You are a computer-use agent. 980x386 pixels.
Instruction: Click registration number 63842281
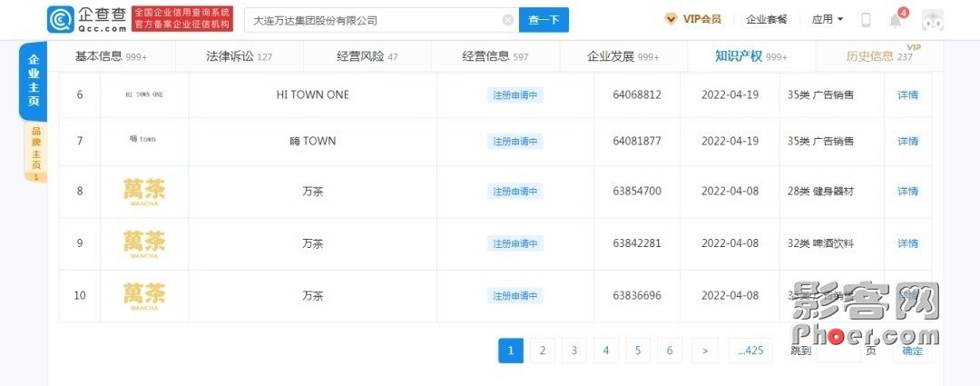tap(637, 243)
